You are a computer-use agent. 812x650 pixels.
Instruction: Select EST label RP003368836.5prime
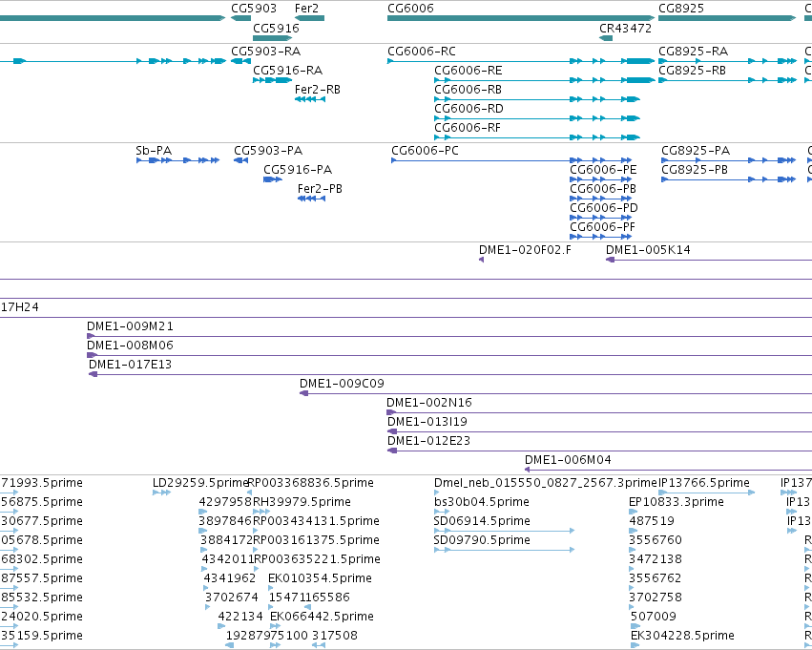pos(310,483)
